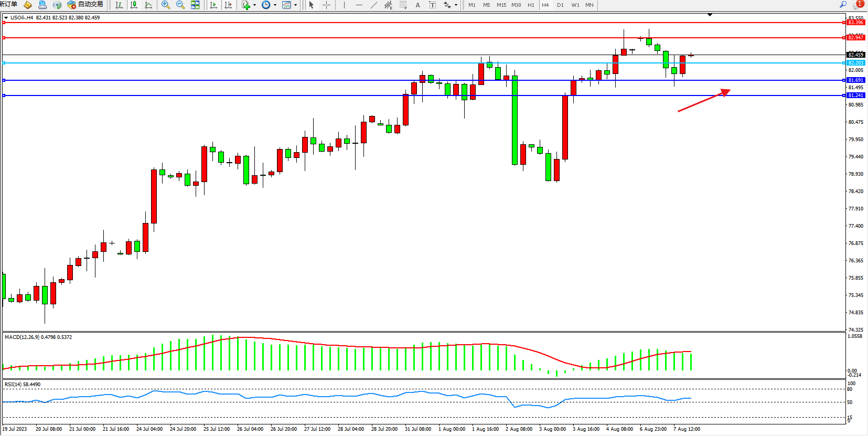The width and height of the screenshot is (868, 436).
Task: Pick the draw trendline tool
Action: [373, 5]
